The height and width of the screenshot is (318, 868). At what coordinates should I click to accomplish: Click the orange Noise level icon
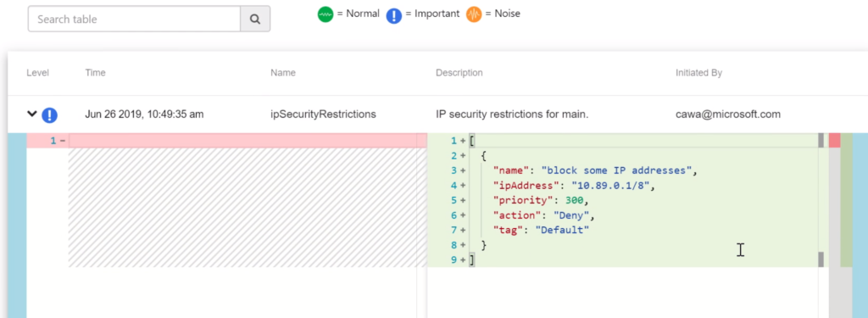[x=474, y=14]
